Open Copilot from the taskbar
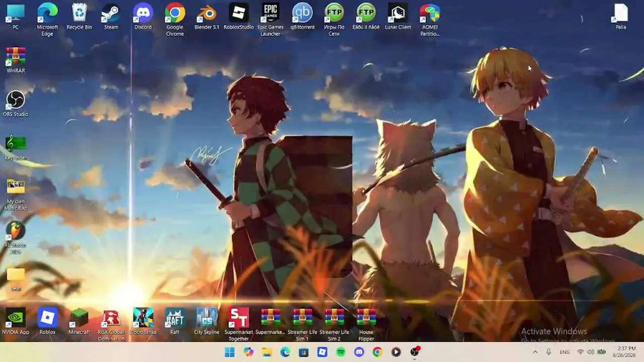The image size is (644, 362). click(249, 352)
